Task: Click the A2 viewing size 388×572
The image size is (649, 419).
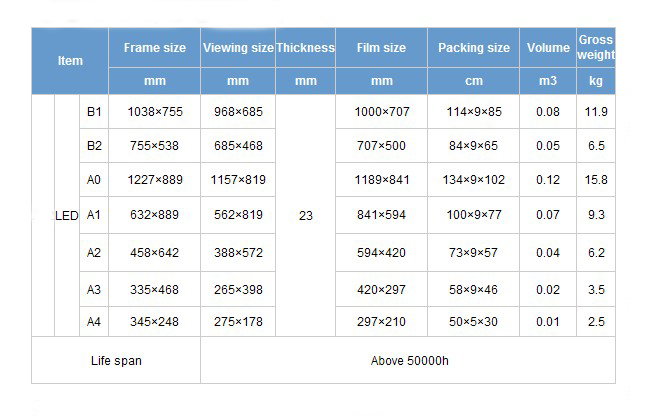Action: (x=238, y=252)
